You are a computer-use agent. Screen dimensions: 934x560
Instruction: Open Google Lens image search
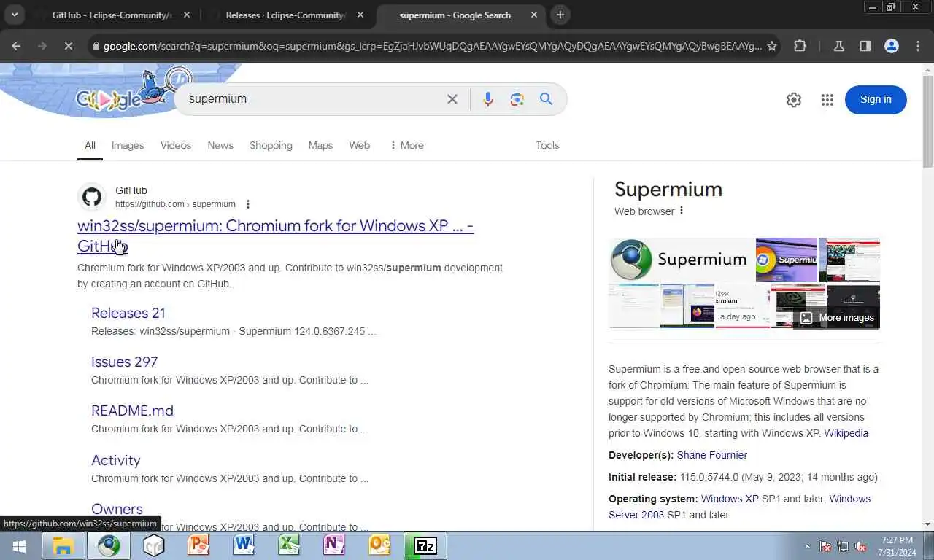click(x=517, y=99)
